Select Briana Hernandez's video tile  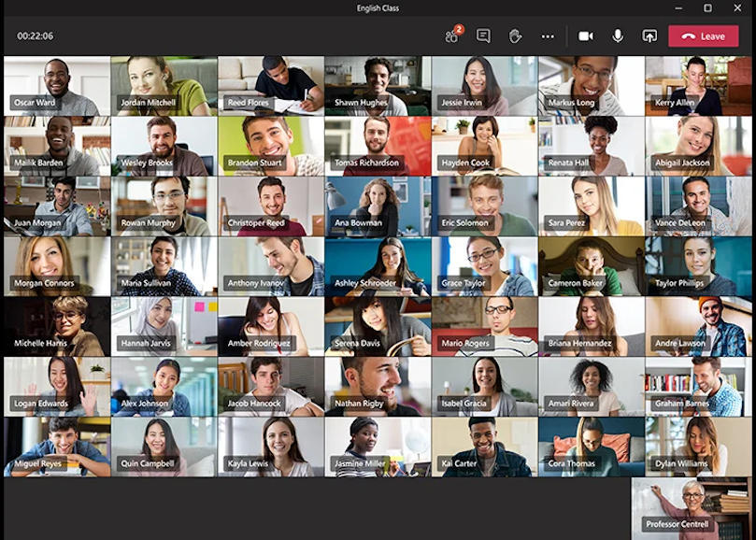click(x=592, y=327)
